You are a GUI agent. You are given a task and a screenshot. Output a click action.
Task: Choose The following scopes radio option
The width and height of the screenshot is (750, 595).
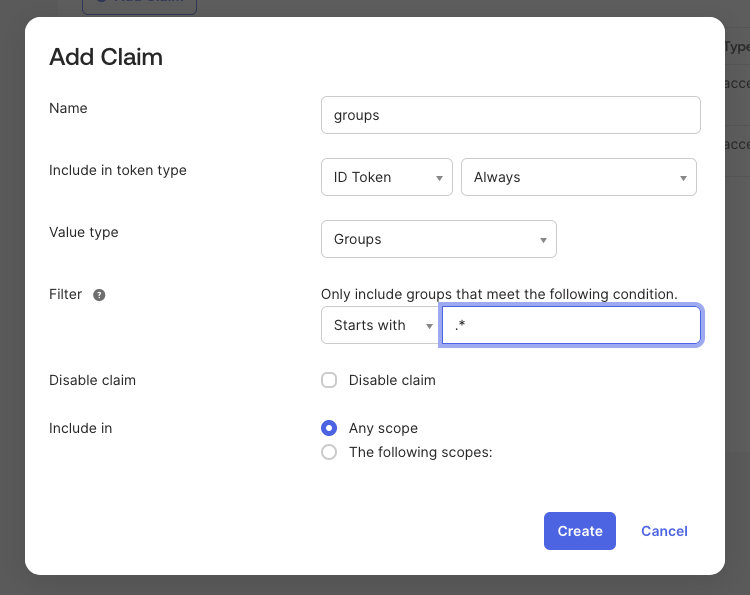pyautogui.click(x=329, y=452)
